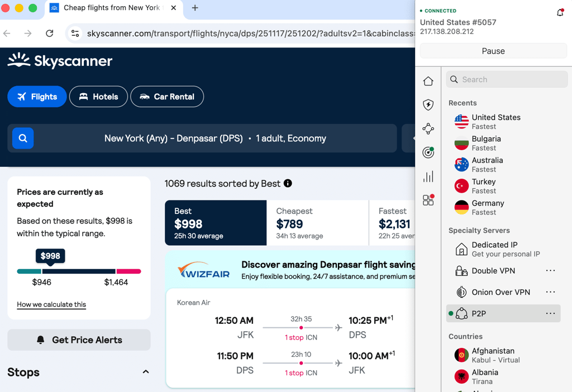
Task: Open VPN notifications bell
Action: tap(560, 13)
